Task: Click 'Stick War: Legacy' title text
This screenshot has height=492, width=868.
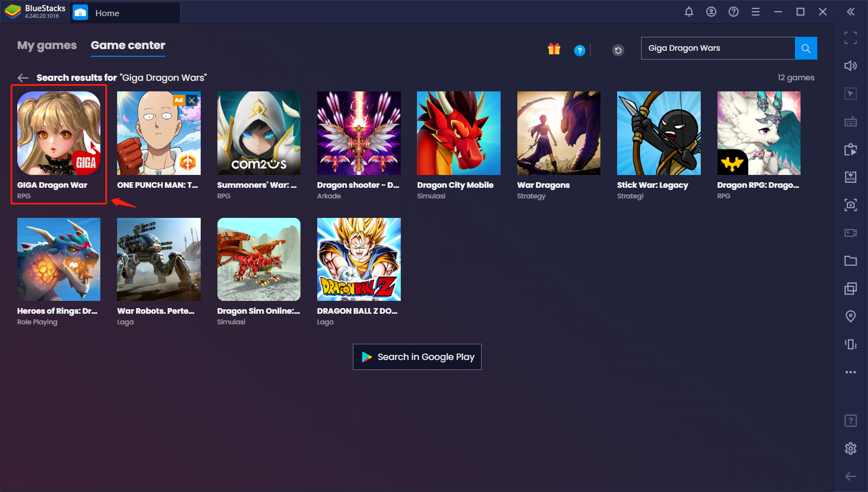Action: pyautogui.click(x=653, y=186)
